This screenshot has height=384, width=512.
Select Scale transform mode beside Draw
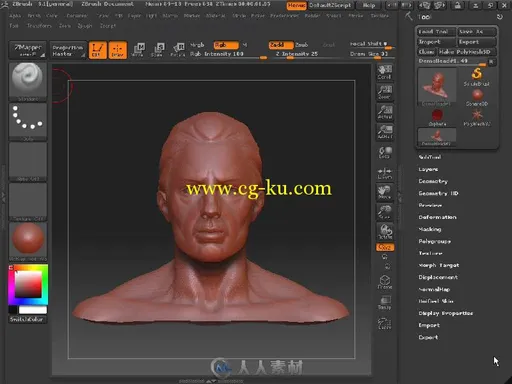(158, 50)
